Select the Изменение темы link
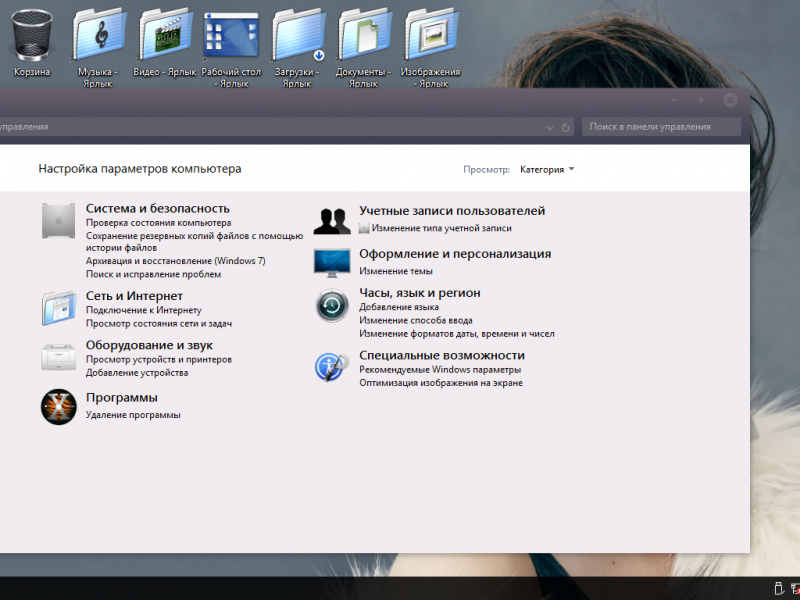This screenshot has height=600, width=800. pyautogui.click(x=396, y=271)
